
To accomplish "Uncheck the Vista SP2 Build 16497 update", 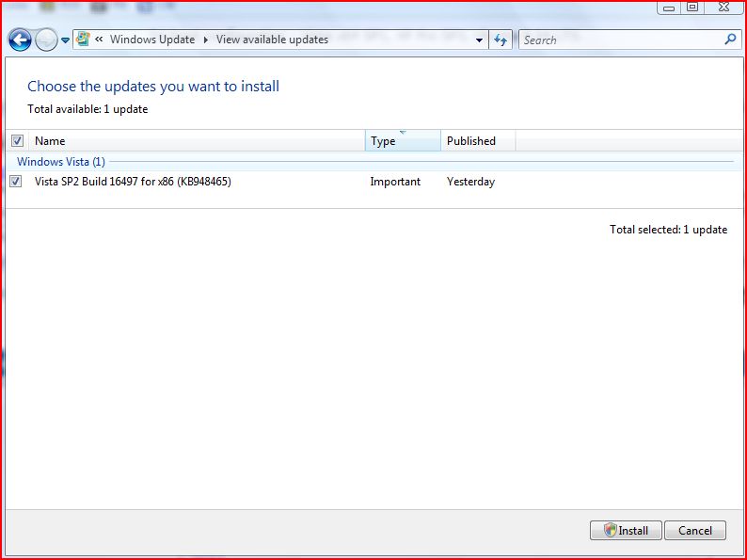I will (16, 181).
